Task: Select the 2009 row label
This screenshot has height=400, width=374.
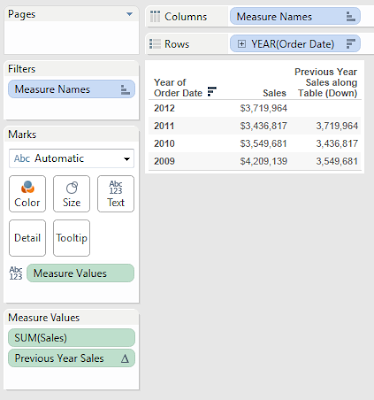Action: 164,161
